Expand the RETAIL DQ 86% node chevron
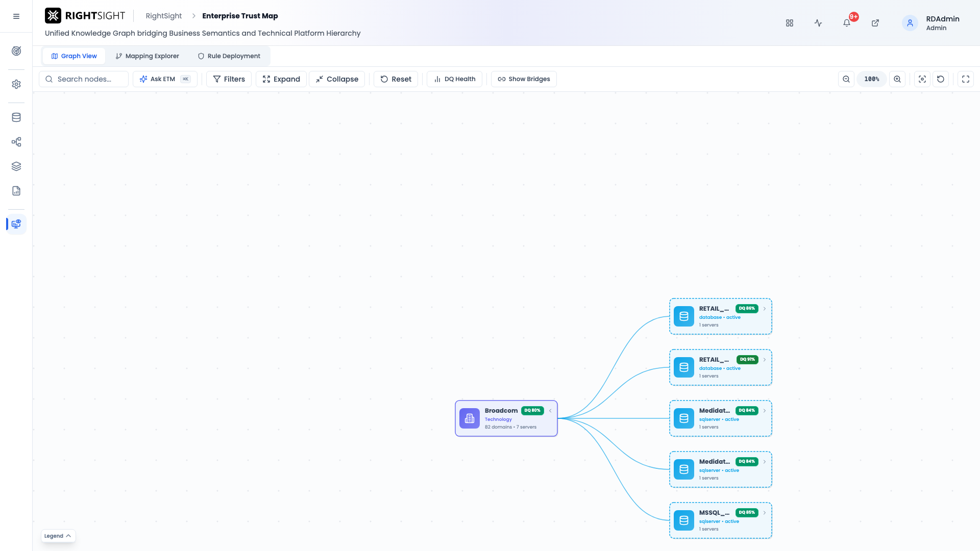 pyautogui.click(x=765, y=309)
